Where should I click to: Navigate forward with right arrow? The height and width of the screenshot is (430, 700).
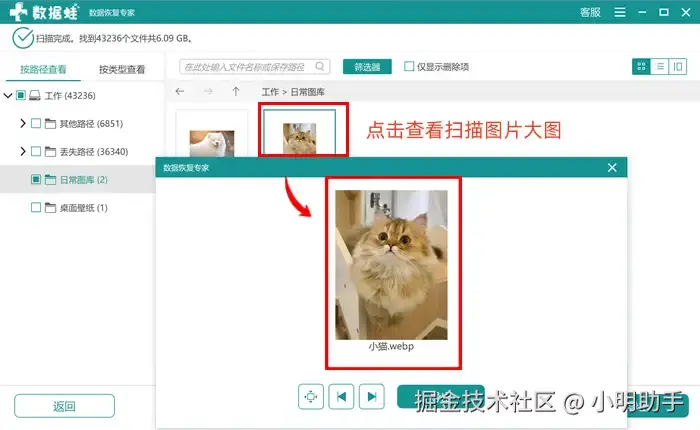(208, 92)
